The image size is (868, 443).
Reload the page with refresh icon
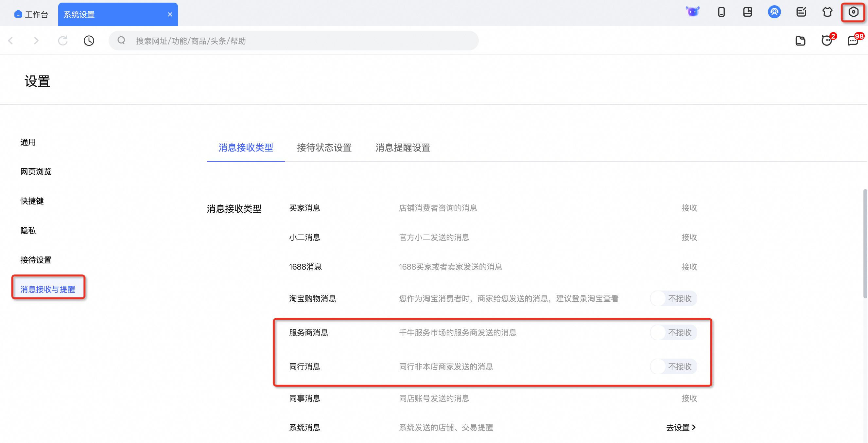coord(63,41)
